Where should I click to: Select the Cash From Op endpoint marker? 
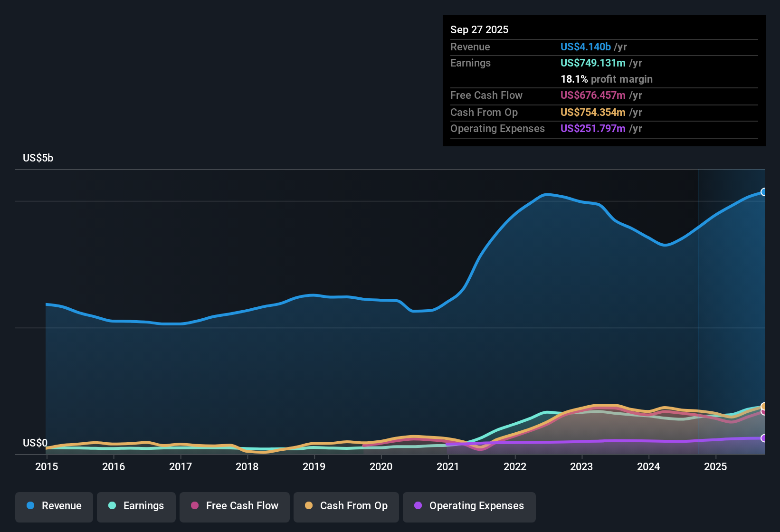point(764,407)
